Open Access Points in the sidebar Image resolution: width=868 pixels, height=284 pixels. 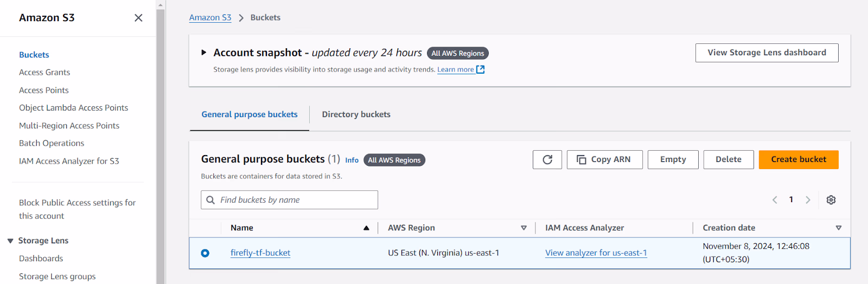44,90
